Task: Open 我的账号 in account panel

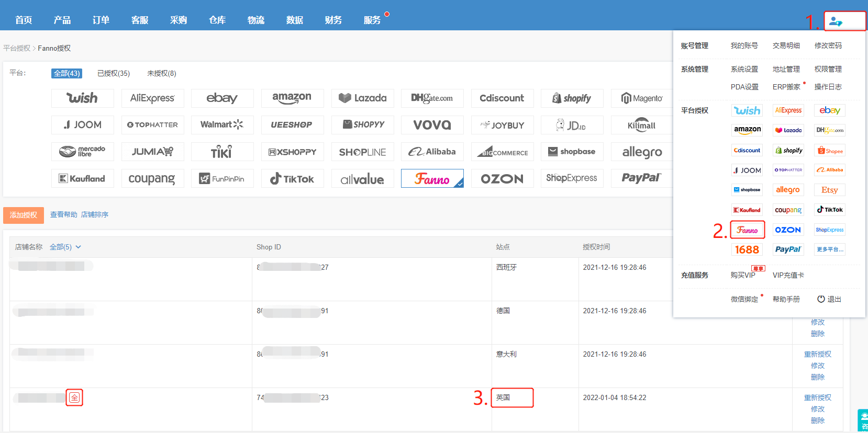Action: (744, 45)
